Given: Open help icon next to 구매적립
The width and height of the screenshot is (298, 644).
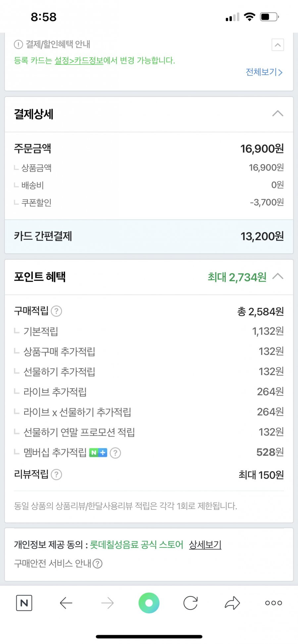Looking at the screenshot, I should (57, 311).
